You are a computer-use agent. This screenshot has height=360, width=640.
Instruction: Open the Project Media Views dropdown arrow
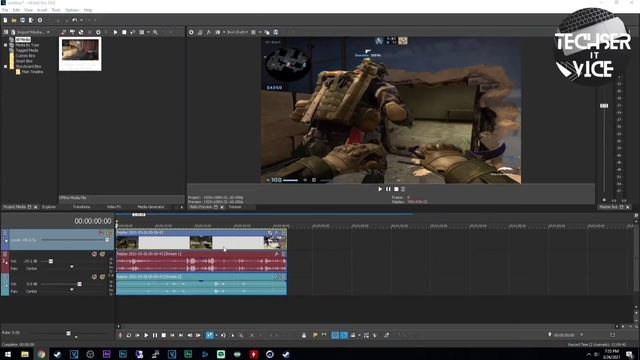(148, 32)
